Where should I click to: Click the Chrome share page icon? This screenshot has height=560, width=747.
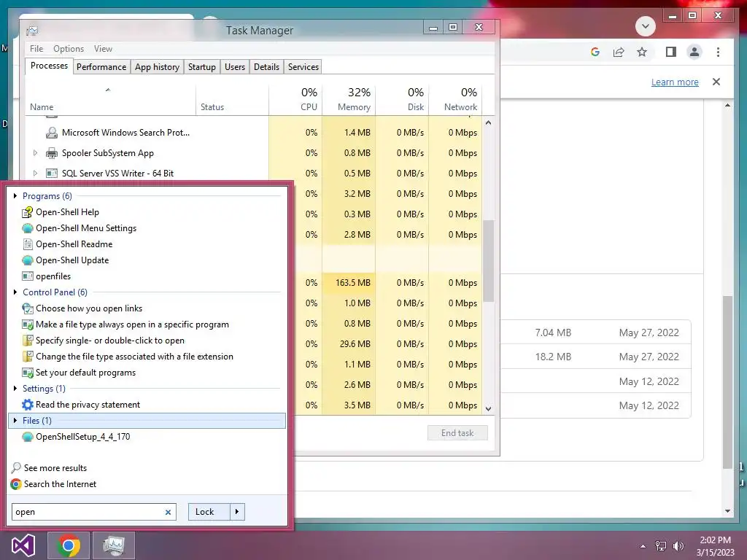coord(619,52)
